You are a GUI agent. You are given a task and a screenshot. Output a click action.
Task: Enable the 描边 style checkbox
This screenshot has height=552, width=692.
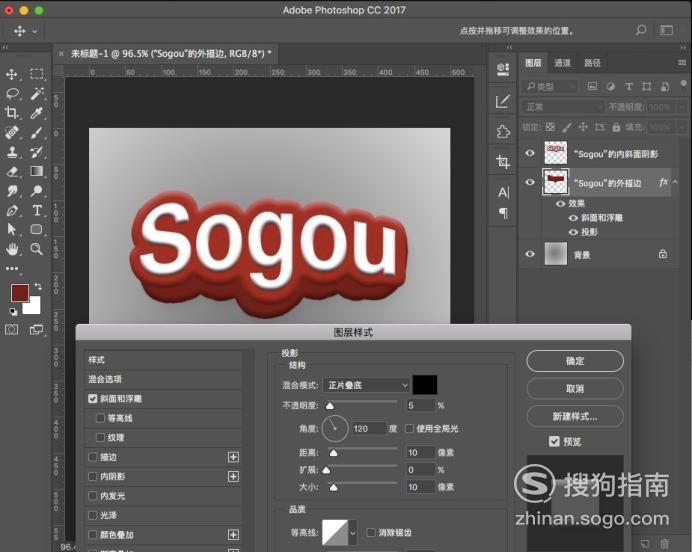(92, 457)
